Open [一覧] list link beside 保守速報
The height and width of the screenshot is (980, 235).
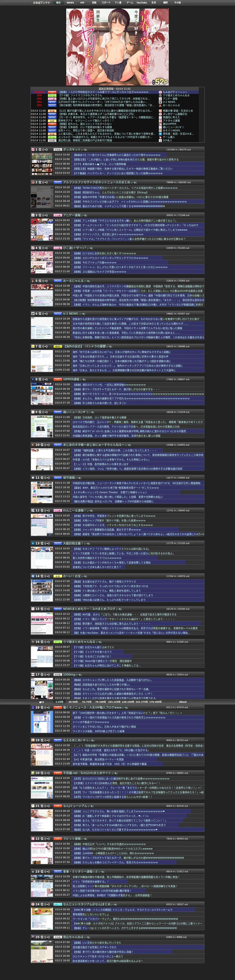coord(79,478)
